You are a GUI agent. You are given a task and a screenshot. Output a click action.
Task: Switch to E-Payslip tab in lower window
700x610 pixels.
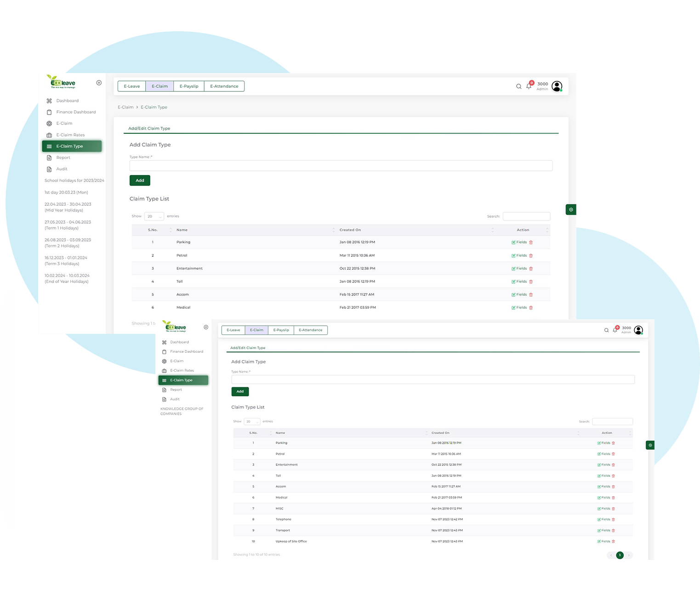pyautogui.click(x=281, y=330)
